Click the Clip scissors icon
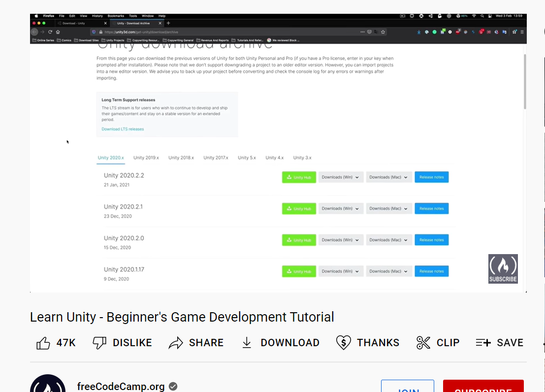Screen dimensions: 545x392 [x=423, y=343]
